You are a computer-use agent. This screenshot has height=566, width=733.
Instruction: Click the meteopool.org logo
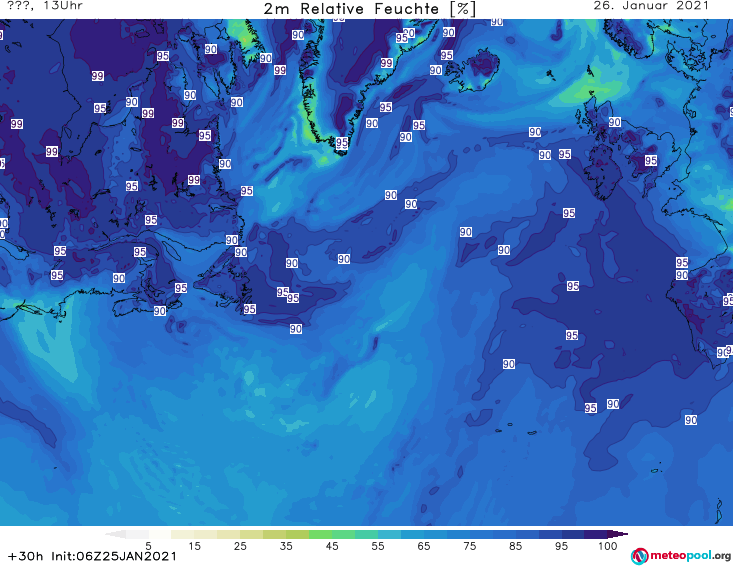tap(681, 556)
